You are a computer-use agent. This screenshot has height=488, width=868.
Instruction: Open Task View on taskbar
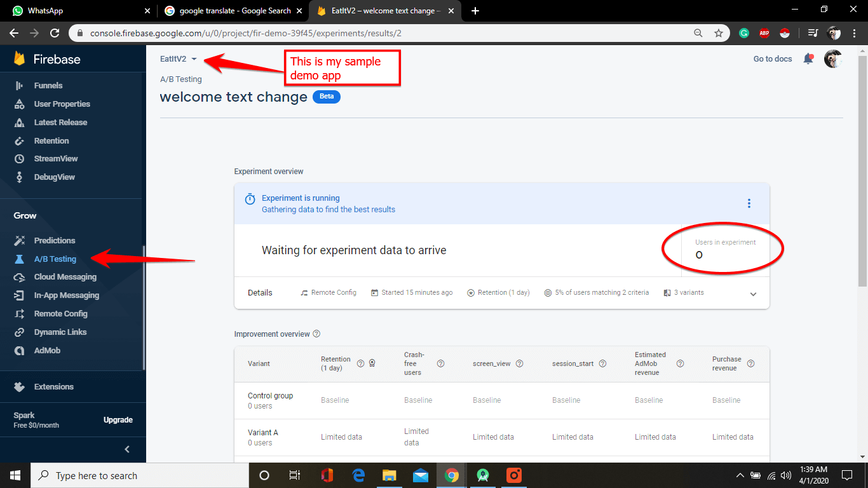pos(295,475)
